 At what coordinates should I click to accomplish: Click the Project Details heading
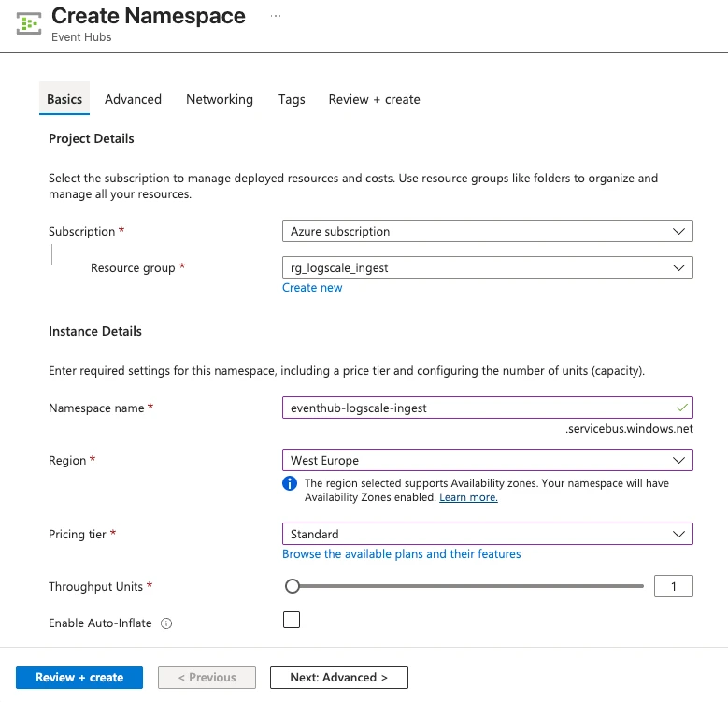click(91, 139)
